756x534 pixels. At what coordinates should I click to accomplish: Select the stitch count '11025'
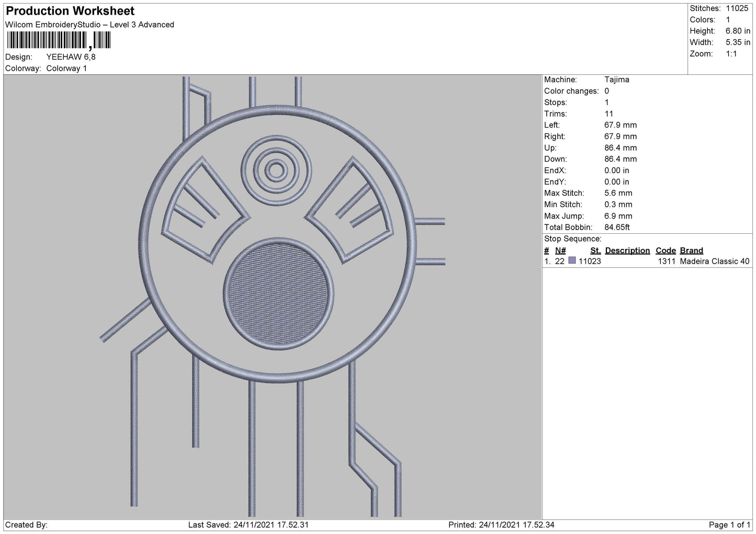click(737, 8)
